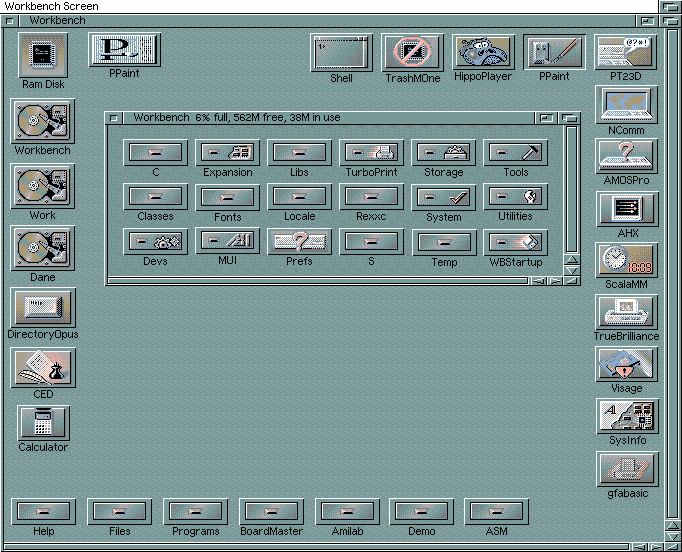Open the Amilab drawer
Image resolution: width=682 pixels, height=552 pixels.
[x=347, y=512]
